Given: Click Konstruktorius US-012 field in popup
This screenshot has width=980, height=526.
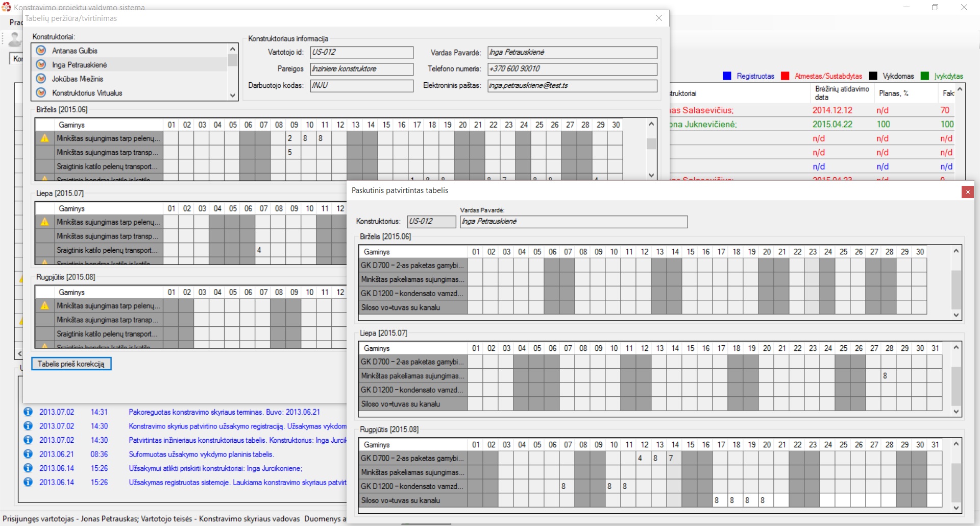Looking at the screenshot, I should tap(431, 222).
